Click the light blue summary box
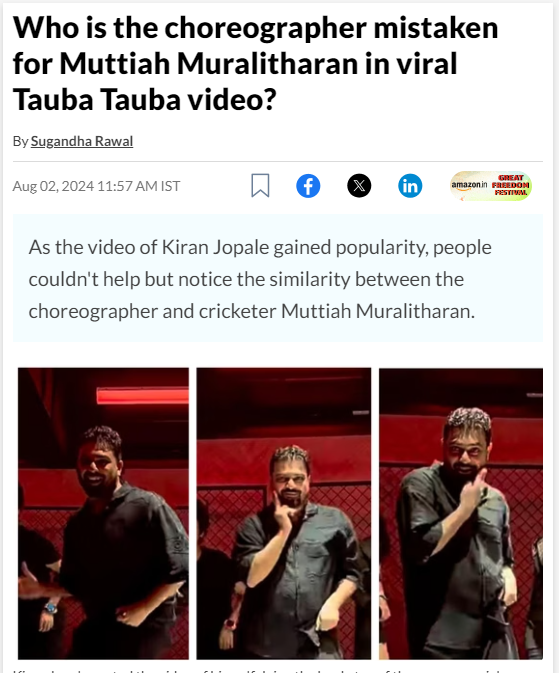559x673 pixels. pyautogui.click(x=278, y=278)
